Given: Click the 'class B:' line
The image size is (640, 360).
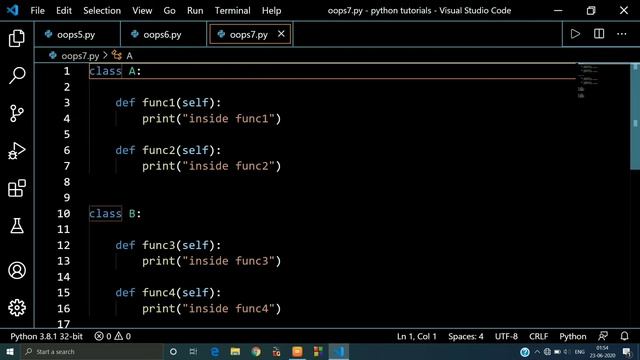Looking at the screenshot, I should click(x=115, y=213).
